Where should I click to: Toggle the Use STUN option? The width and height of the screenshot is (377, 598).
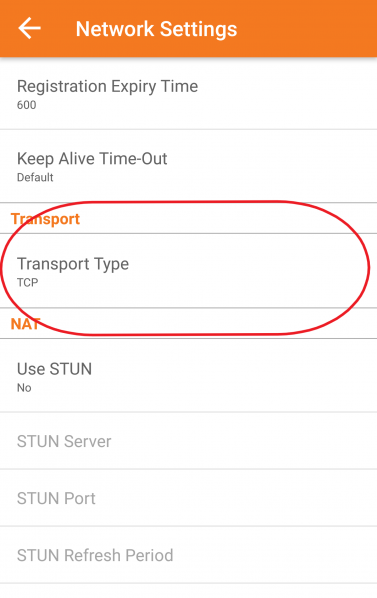[x=188, y=376]
